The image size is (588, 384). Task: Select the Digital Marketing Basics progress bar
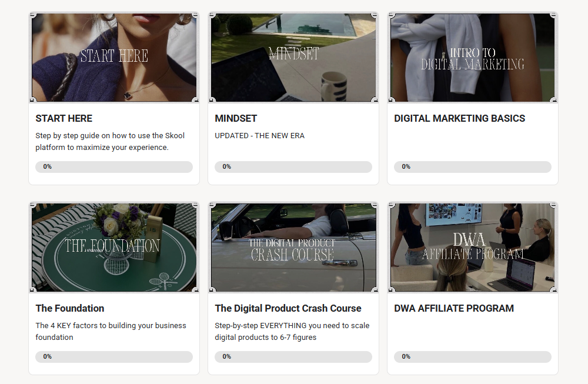[472, 167]
